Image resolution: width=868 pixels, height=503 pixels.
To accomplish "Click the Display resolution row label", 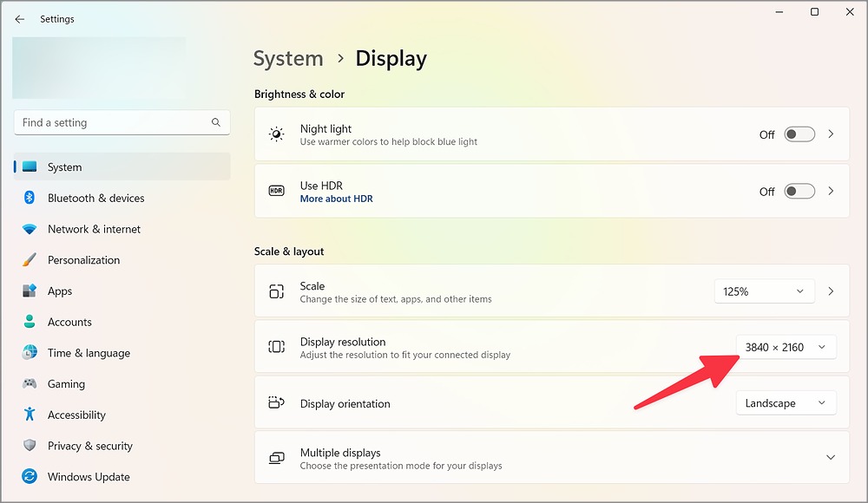I will coord(343,342).
